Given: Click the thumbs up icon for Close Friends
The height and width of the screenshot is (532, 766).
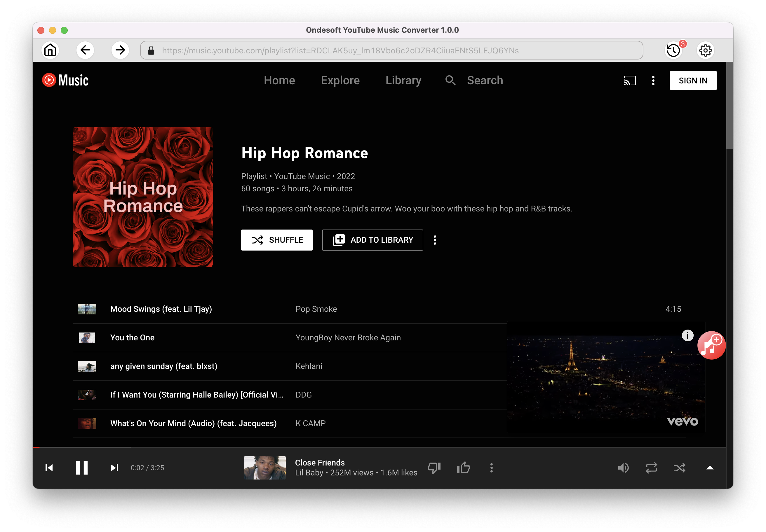Looking at the screenshot, I should 464,468.
